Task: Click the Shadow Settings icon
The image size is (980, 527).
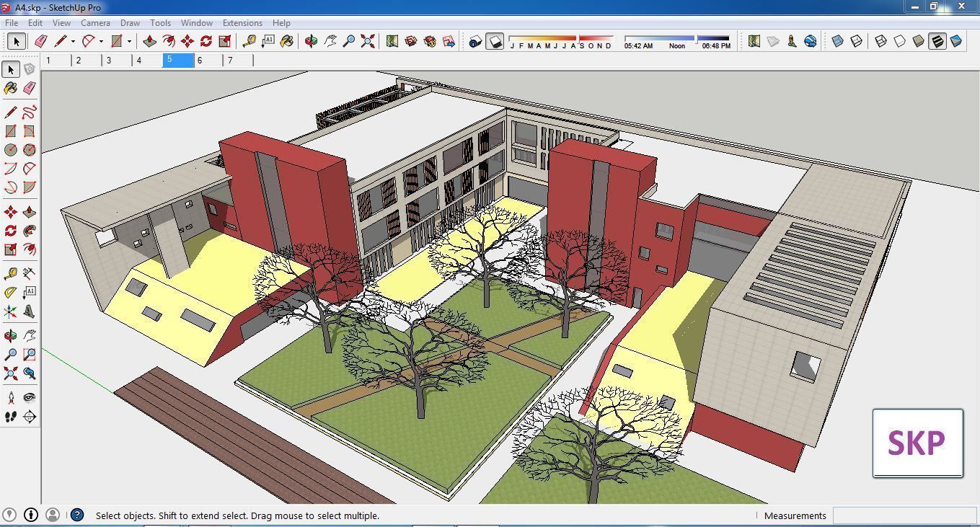Action: pos(475,41)
